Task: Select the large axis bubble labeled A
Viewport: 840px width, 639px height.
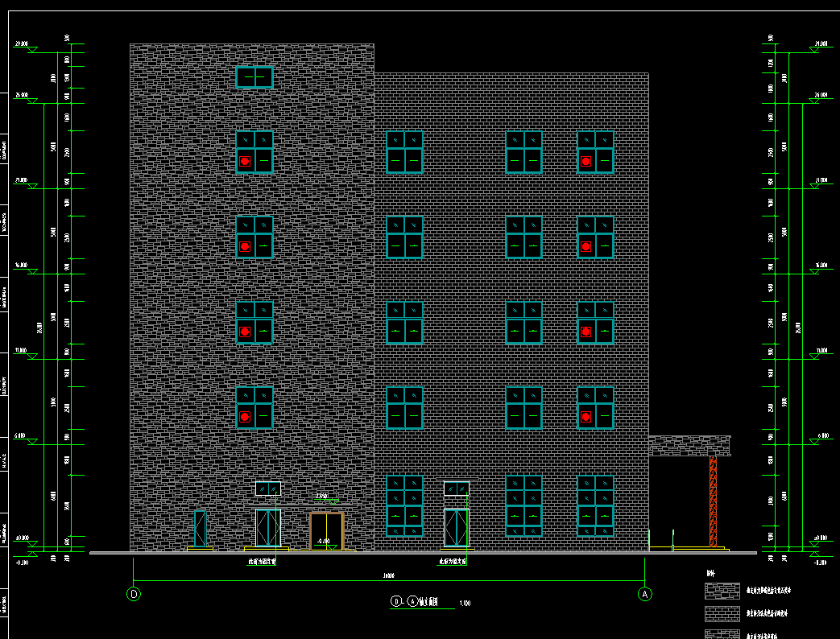Action: [x=644, y=594]
